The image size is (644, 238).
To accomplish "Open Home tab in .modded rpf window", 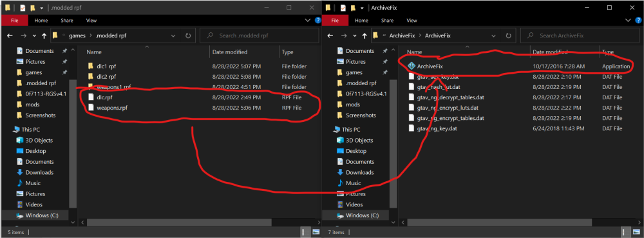I will tap(41, 20).
